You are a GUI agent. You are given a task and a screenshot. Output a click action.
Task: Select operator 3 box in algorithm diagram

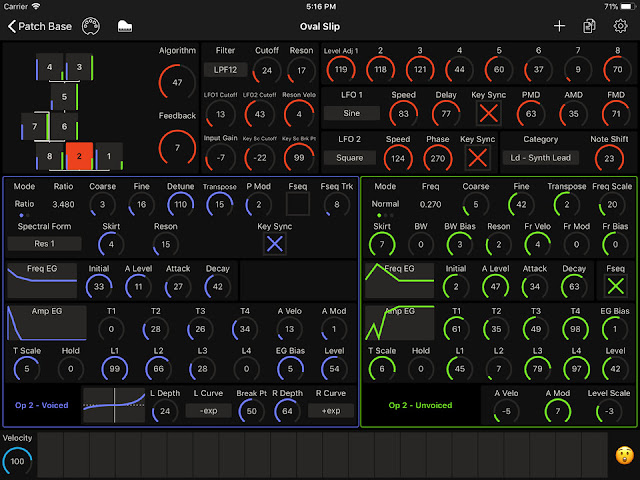(x=79, y=67)
